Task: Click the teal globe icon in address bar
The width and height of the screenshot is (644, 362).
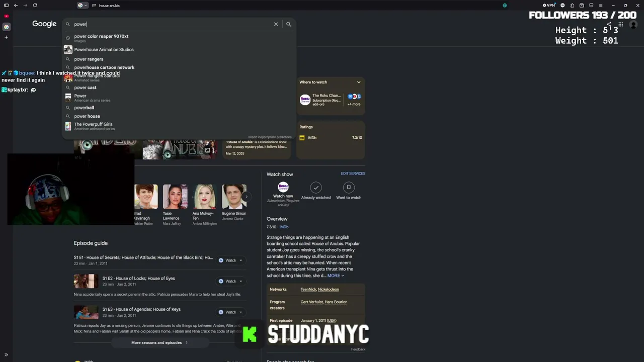Action: 505,6
